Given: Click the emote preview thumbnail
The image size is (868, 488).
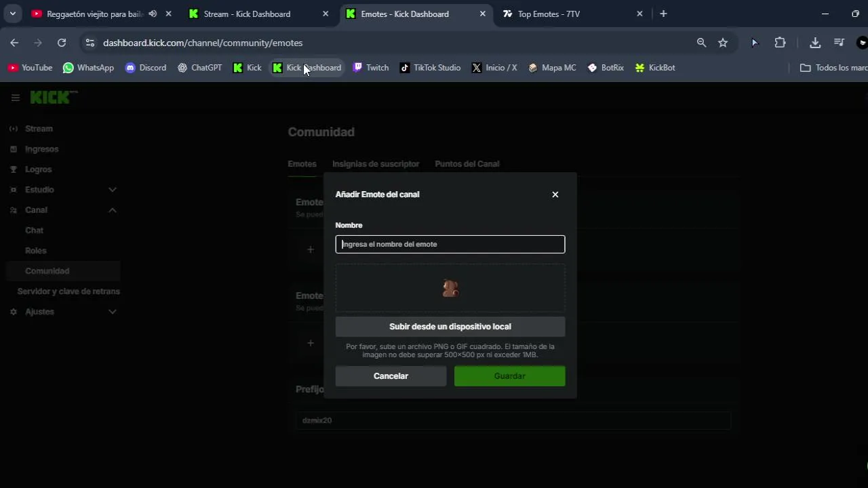Looking at the screenshot, I should pos(450,288).
